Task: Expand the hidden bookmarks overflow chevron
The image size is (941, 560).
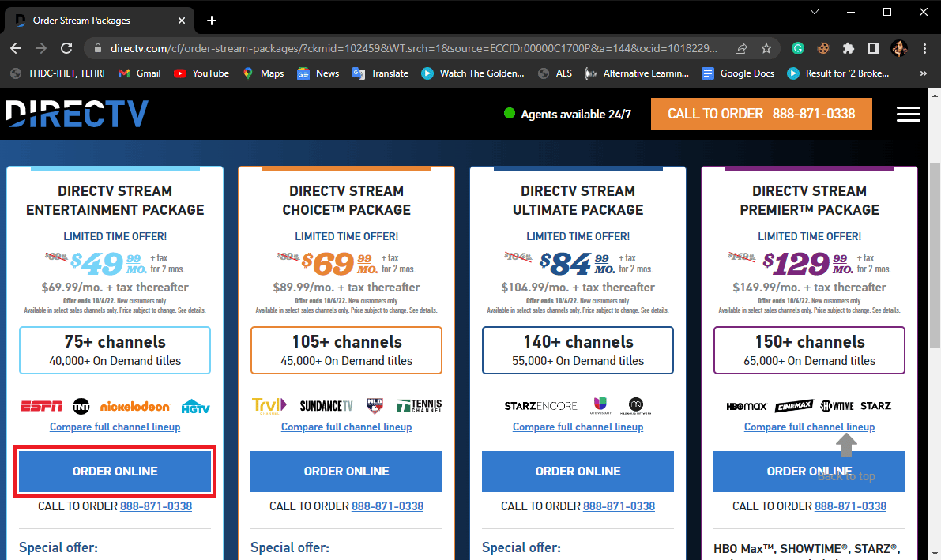Action: pos(924,73)
